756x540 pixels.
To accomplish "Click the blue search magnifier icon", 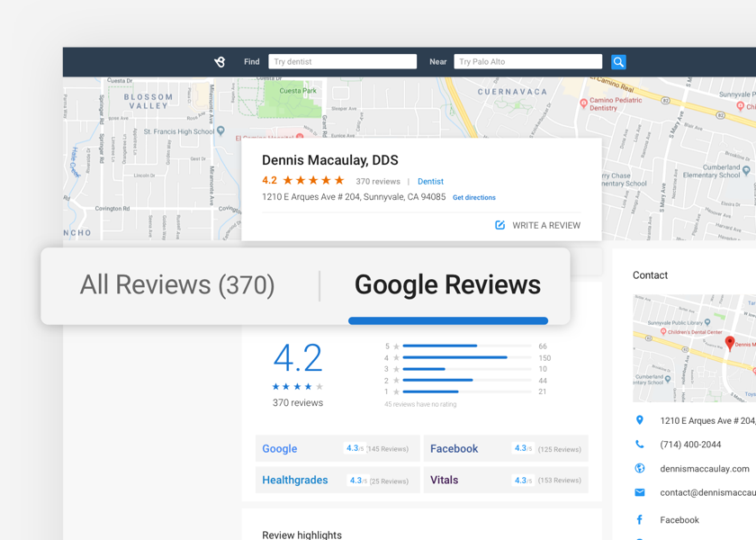I will 618,61.
